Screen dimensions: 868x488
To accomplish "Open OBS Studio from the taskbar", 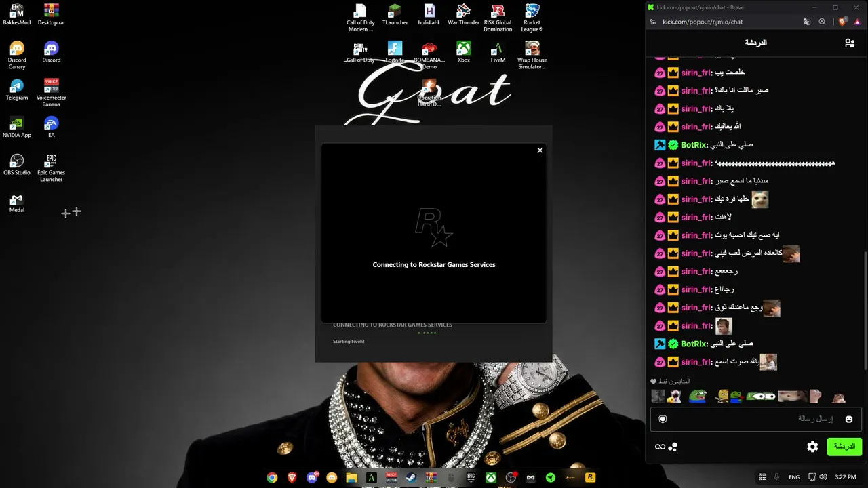I will [x=511, y=477].
